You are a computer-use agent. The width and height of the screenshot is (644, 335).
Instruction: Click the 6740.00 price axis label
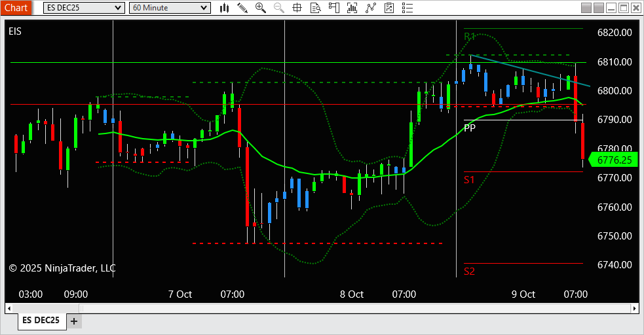point(615,264)
